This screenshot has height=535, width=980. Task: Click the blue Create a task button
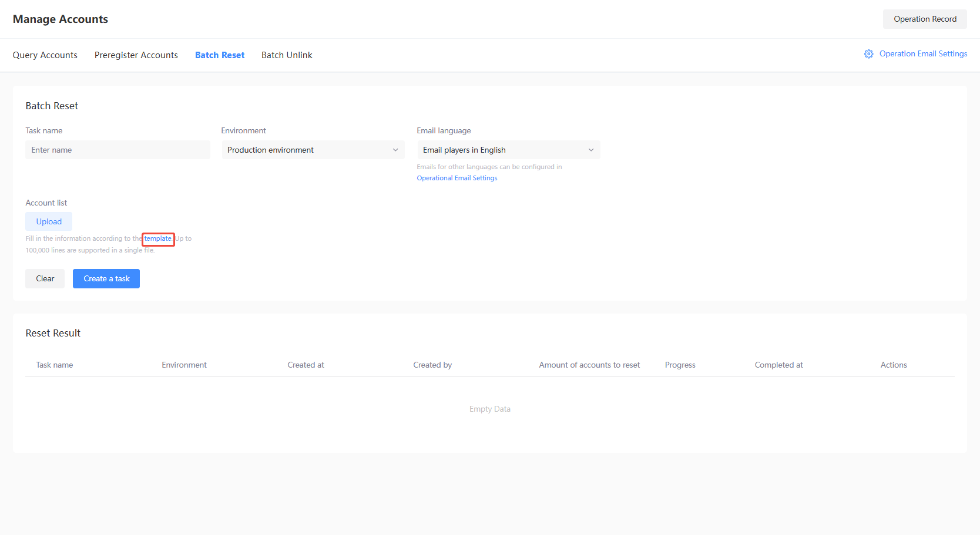coord(106,279)
